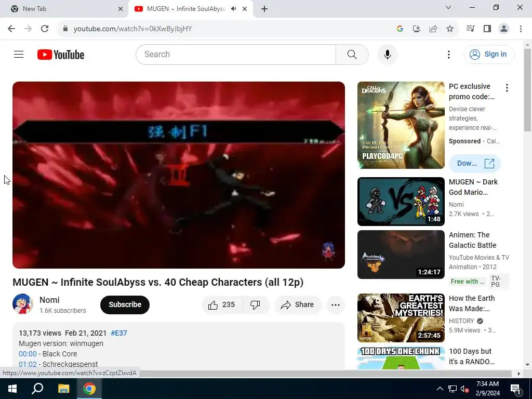
Task: Go to YouTube home via logo
Action: pyautogui.click(x=61, y=55)
